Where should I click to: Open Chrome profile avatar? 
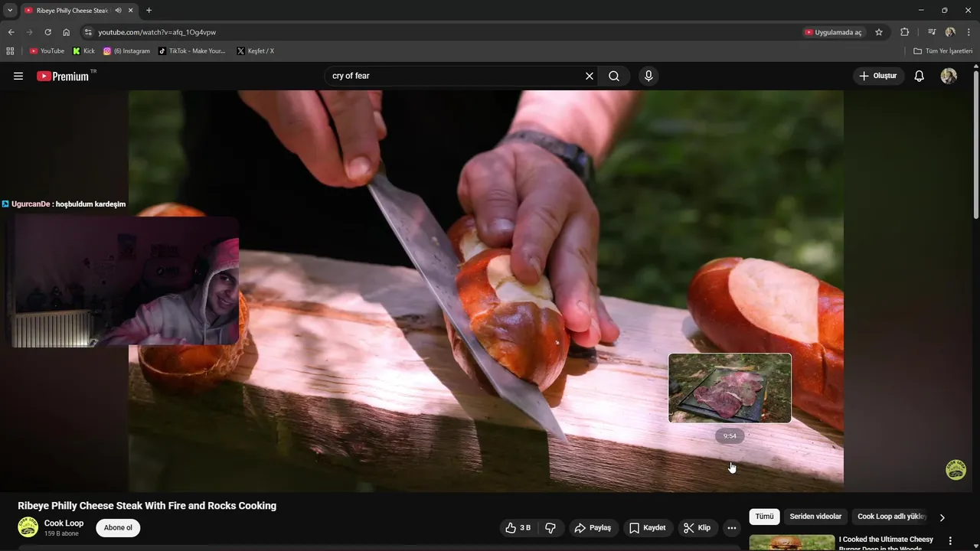pos(950,32)
